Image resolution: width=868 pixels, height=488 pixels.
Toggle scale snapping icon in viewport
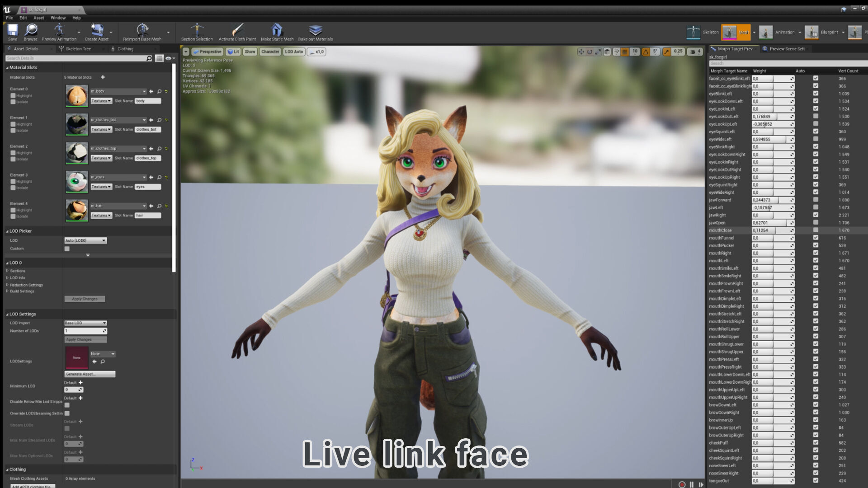(x=666, y=52)
